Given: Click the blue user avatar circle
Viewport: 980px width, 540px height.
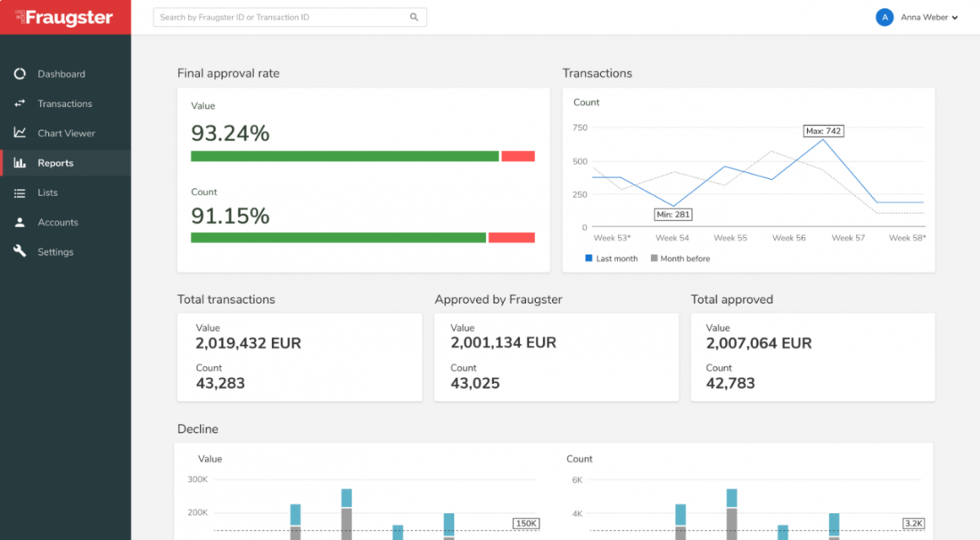Looking at the screenshot, I should [x=884, y=17].
